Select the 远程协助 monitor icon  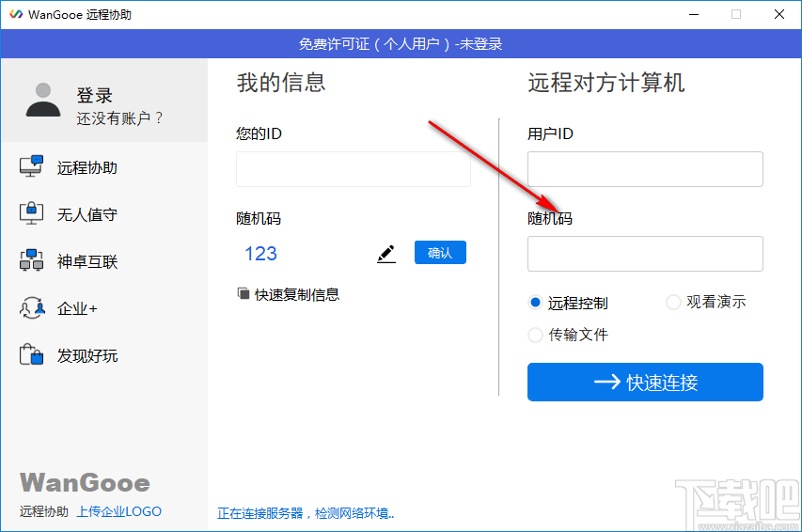click(31, 166)
